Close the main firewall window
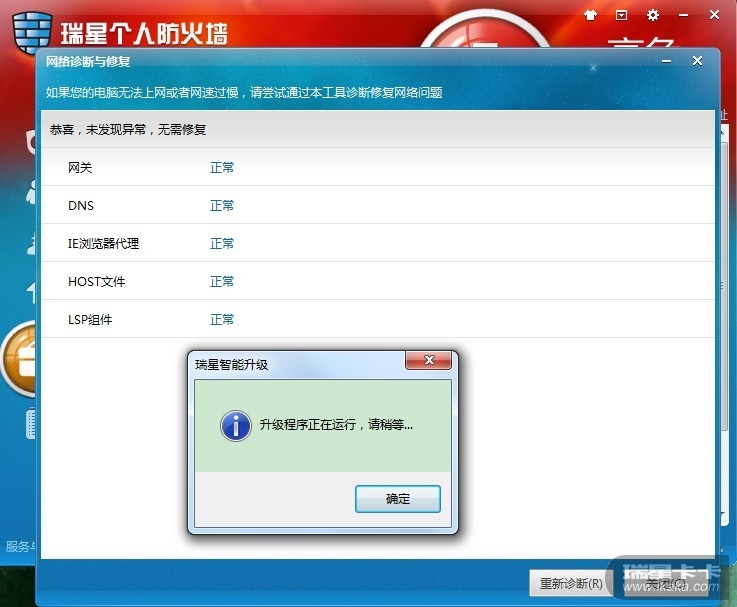Screen dimensions: 737x607 point(714,15)
